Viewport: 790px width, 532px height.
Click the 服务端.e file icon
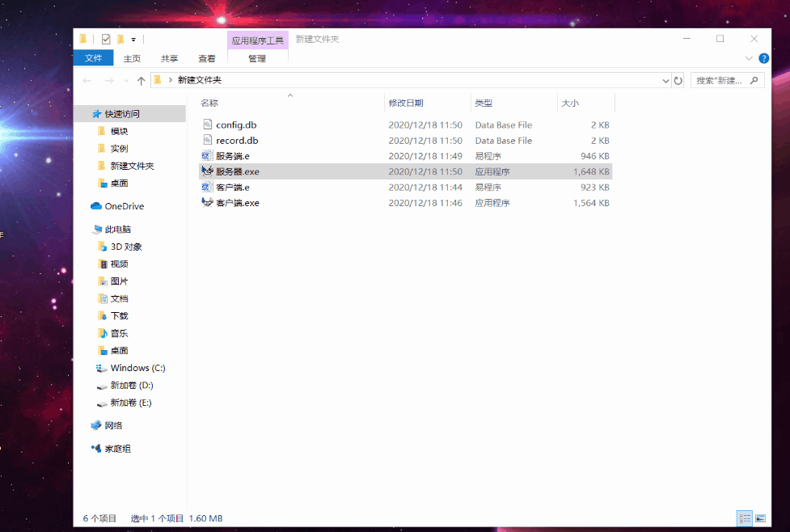pyautogui.click(x=207, y=156)
